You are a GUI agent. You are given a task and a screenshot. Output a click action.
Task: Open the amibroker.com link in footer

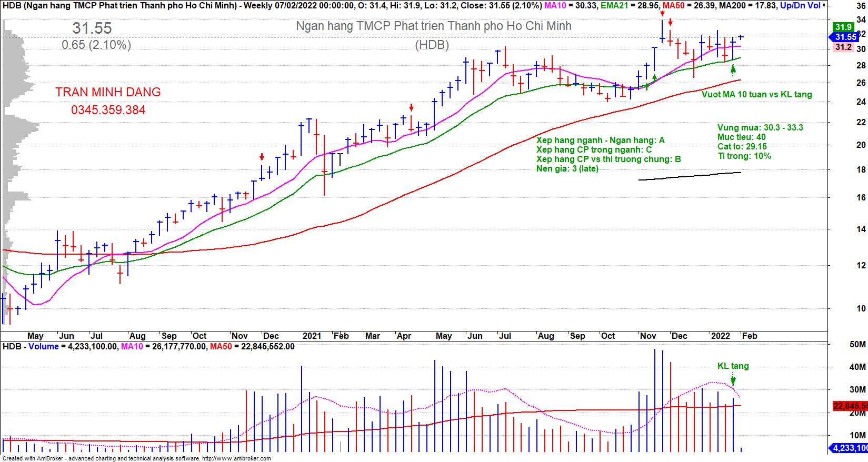236,458
